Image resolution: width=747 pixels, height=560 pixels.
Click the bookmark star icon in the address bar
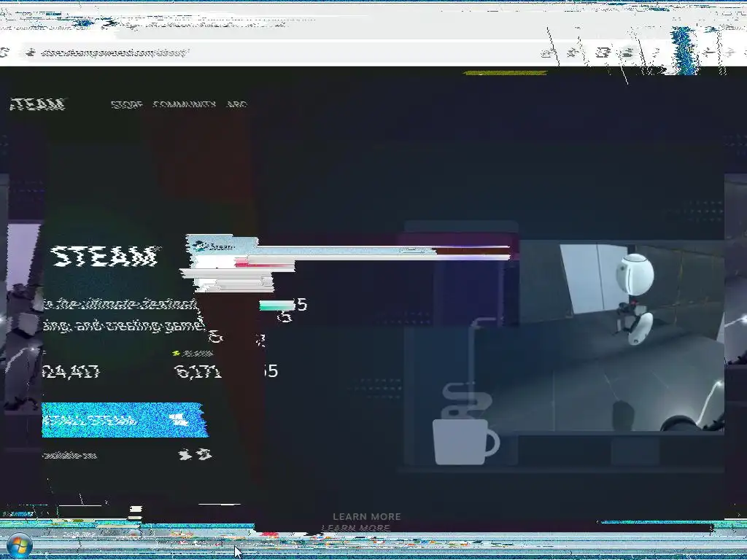[573, 52]
